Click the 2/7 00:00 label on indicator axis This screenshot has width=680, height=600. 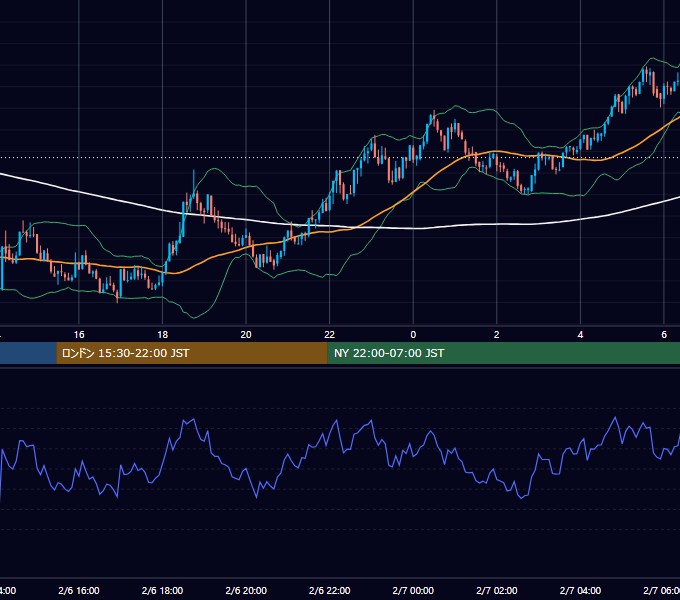point(413,591)
